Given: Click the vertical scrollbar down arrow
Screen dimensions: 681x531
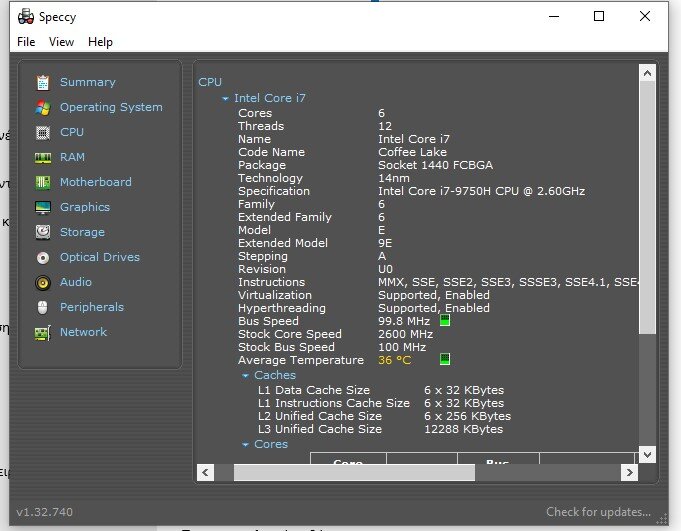Looking at the screenshot, I should pos(647,455).
